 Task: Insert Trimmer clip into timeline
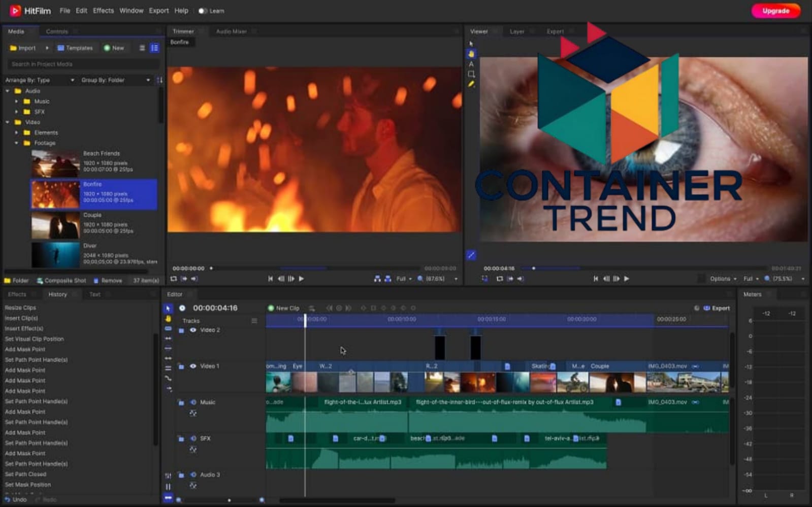(377, 279)
